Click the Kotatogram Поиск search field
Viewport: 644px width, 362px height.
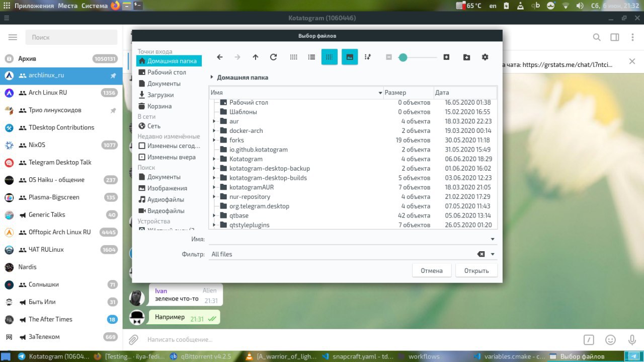pos(70,37)
